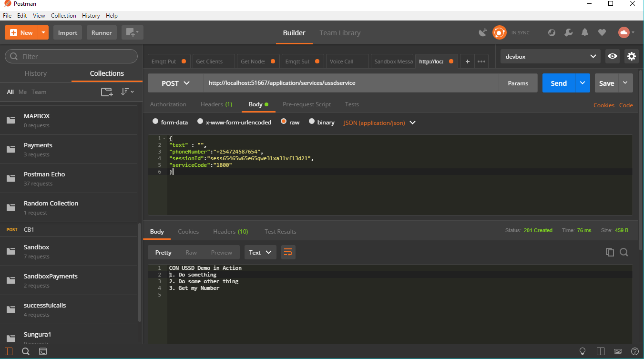Image resolution: width=644 pixels, height=359 pixels.
Task: Open response Text format dropdown
Action: coord(260,252)
